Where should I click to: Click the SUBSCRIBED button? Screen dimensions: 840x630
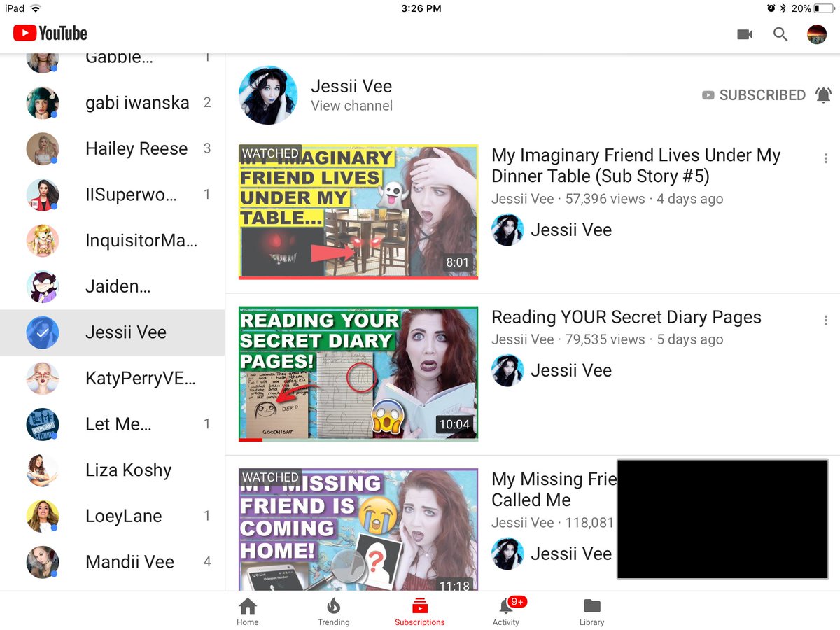click(x=754, y=95)
